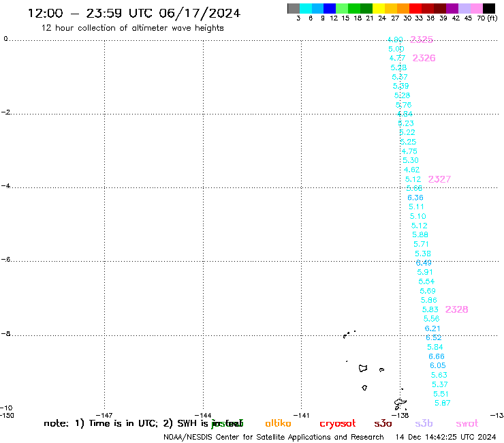The image size is (504, 443).
Task: Click the wave height value 5.71
Action: tap(421, 244)
